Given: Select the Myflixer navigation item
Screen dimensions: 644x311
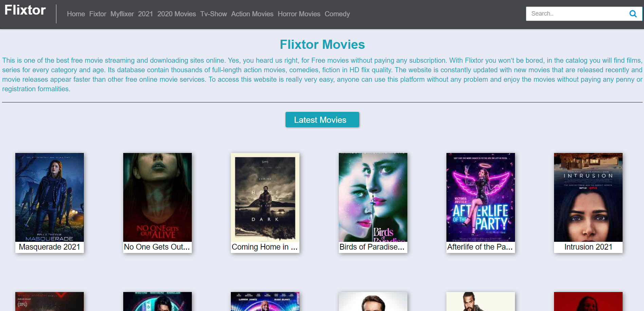Looking at the screenshot, I should click(122, 14).
